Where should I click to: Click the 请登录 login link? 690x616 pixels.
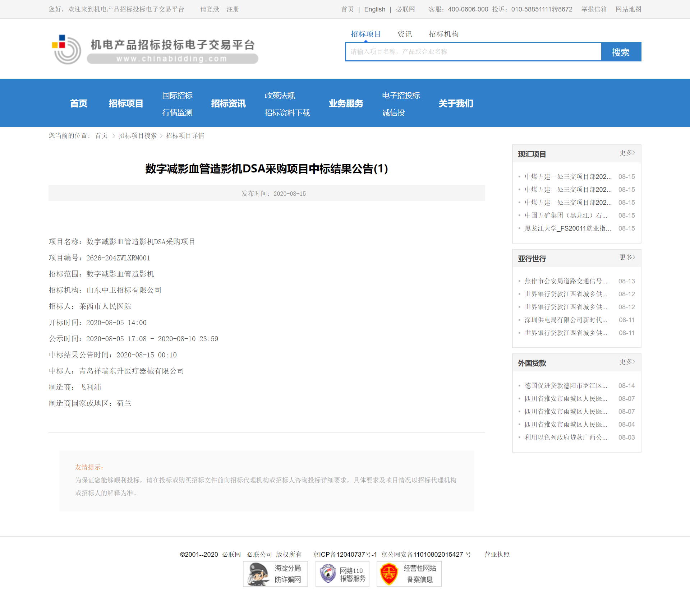210,9
